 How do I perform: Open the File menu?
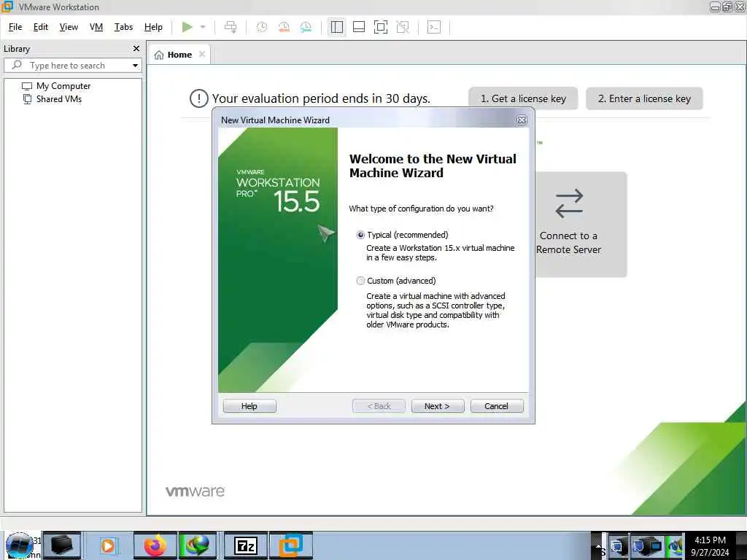(15, 27)
